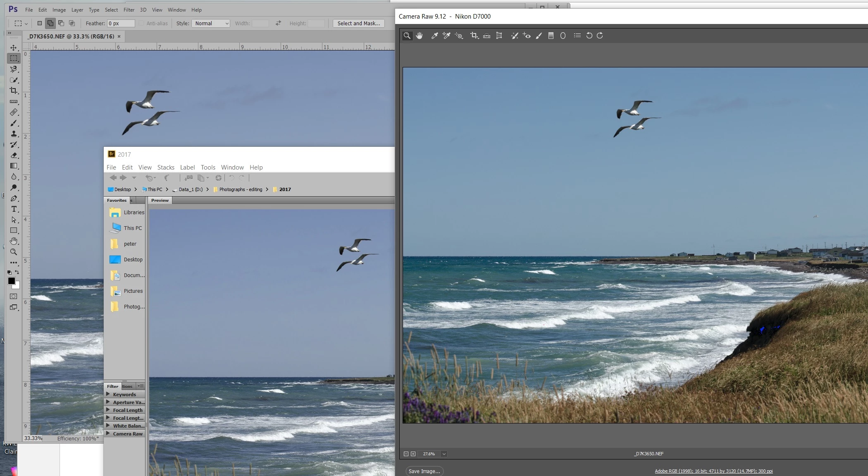Select the Spot Removal tool in Camera Raw
The width and height of the screenshot is (868, 476).
point(514,36)
